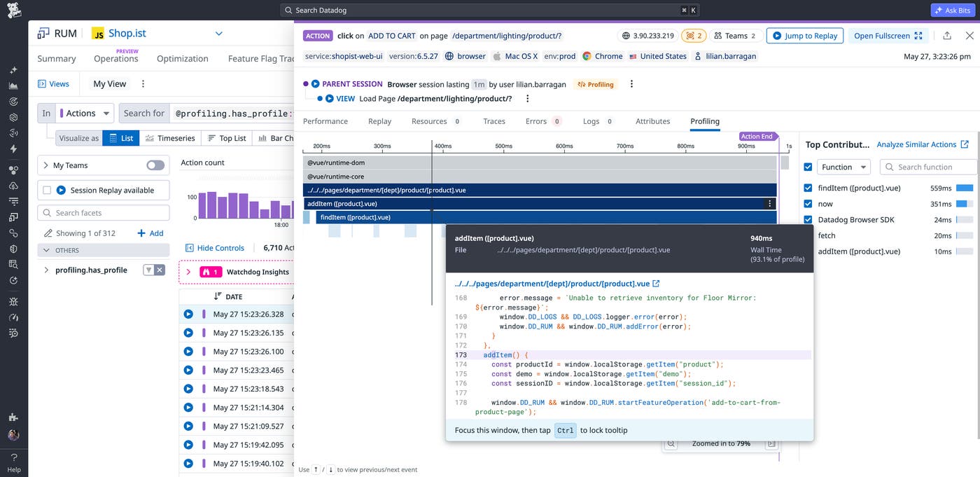Screen dimensions: 980x477
Task: Click the Datadog logo in the sidebar
Action: 13,10
